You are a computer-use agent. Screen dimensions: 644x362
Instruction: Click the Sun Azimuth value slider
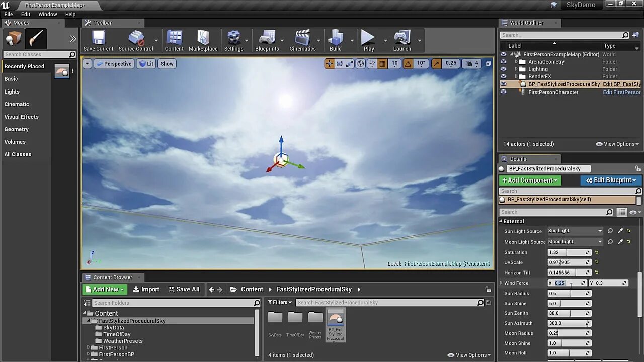[x=569, y=323]
